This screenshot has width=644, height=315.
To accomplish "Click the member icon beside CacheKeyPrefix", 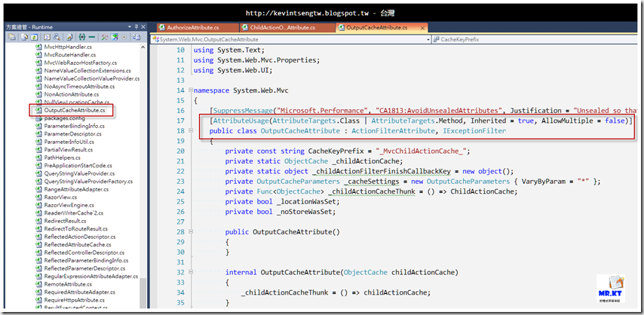I will coord(436,40).
